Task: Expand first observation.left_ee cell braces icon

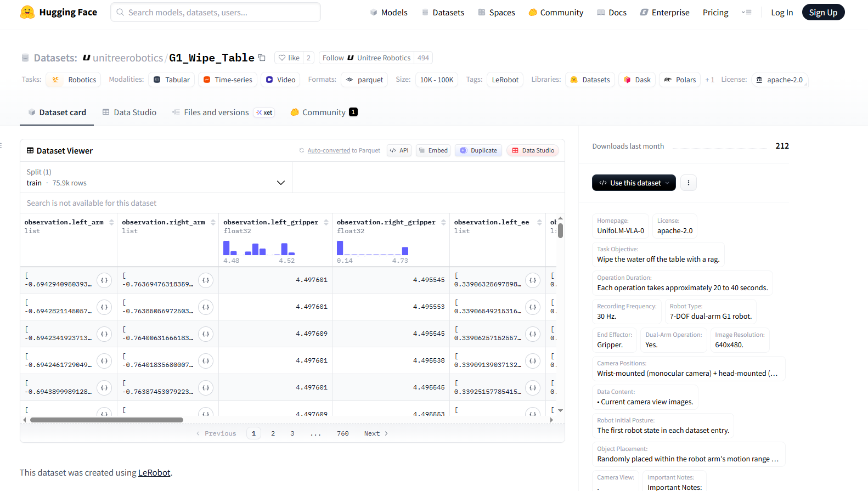Action: coord(532,280)
